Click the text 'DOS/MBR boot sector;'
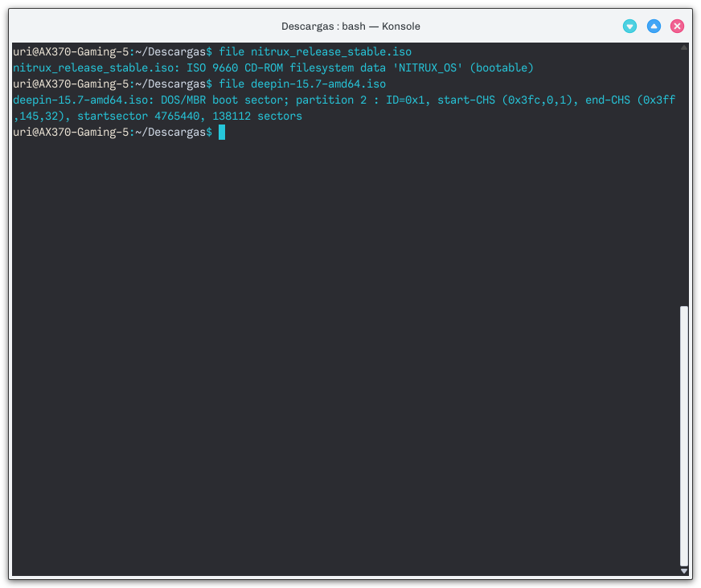The width and height of the screenshot is (701, 588). (225, 100)
